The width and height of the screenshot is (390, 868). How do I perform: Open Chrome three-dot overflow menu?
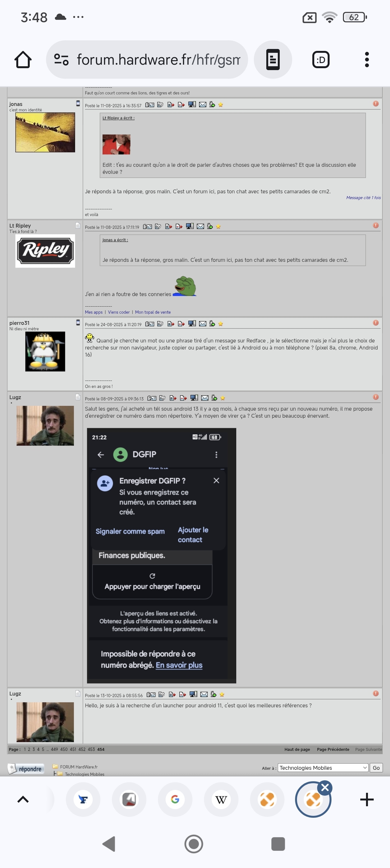(367, 60)
